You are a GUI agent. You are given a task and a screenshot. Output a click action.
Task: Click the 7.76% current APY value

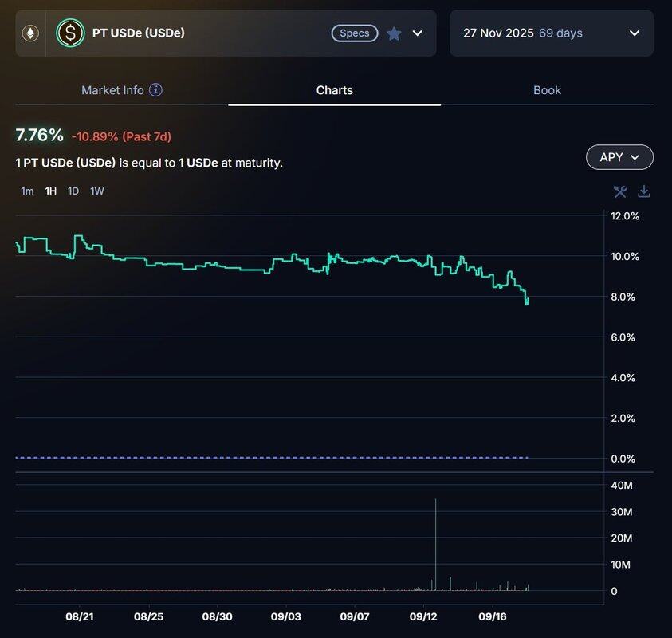pyautogui.click(x=39, y=135)
